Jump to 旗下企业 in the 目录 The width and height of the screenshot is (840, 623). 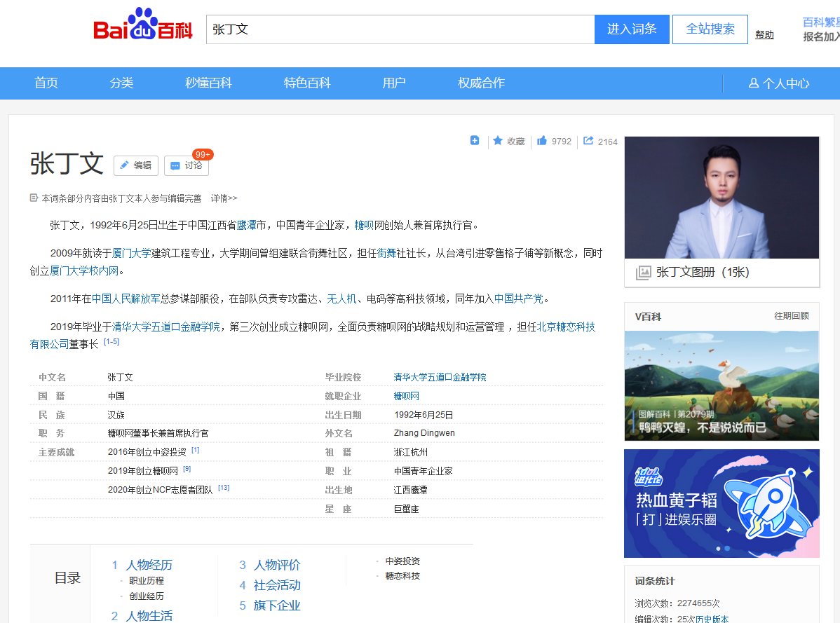point(277,606)
